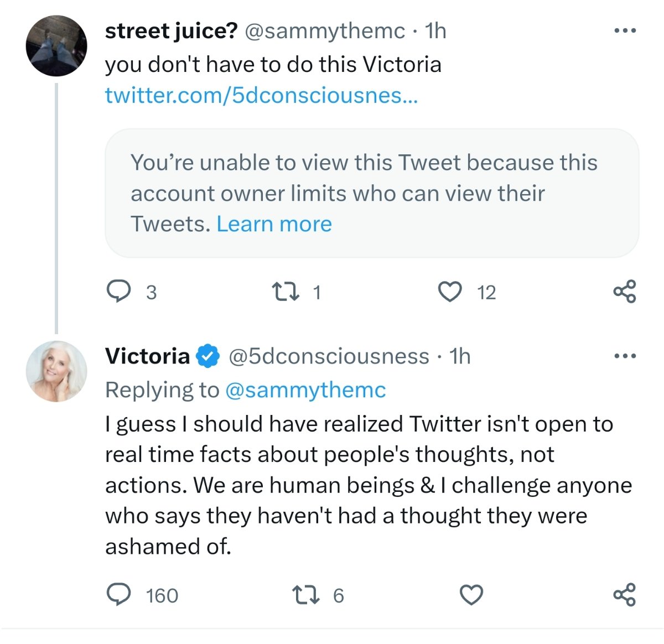Click Victoria's blue verified badge

click(x=208, y=356)
